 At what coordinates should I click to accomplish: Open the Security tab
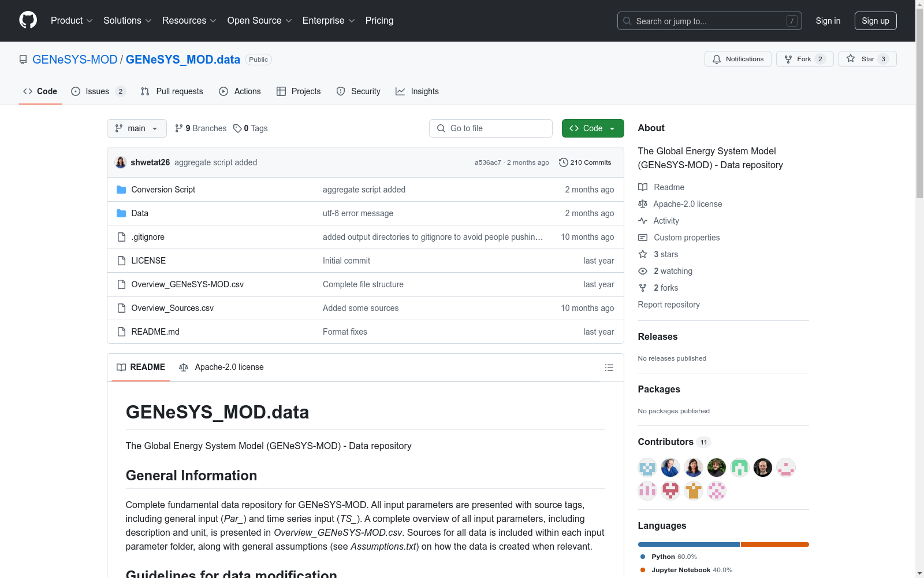coord(359,91)
